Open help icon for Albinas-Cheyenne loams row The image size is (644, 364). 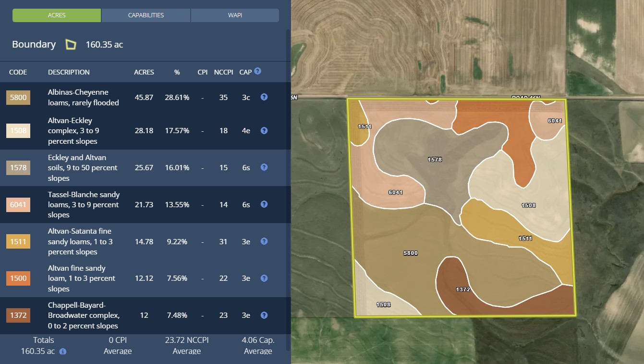point(264,97)
